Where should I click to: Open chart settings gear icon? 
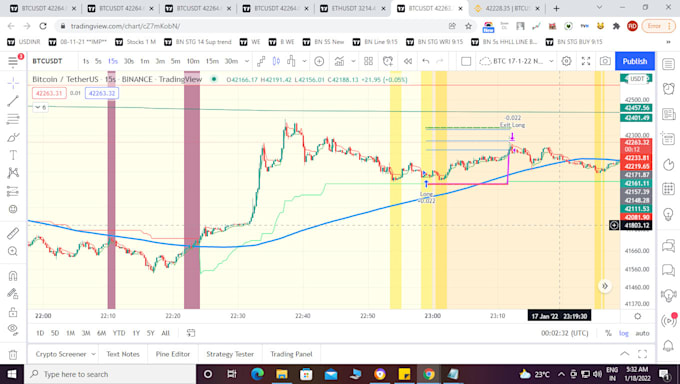[x=566, y=61]
